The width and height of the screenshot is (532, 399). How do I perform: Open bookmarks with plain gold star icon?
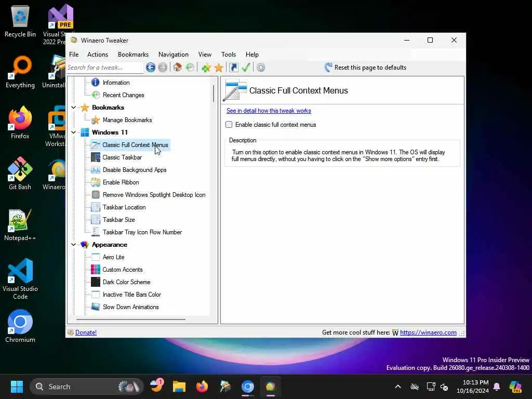219,68
